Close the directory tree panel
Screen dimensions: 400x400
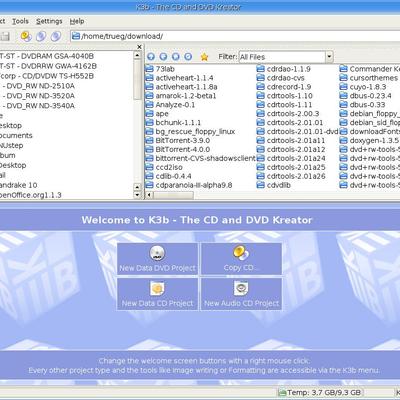pos(140,47)
